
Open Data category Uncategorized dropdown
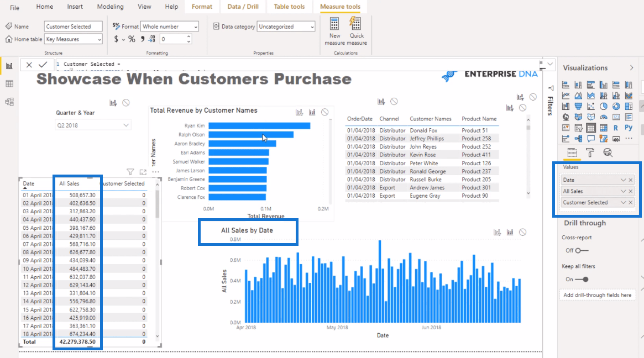(x=286, y=27)
